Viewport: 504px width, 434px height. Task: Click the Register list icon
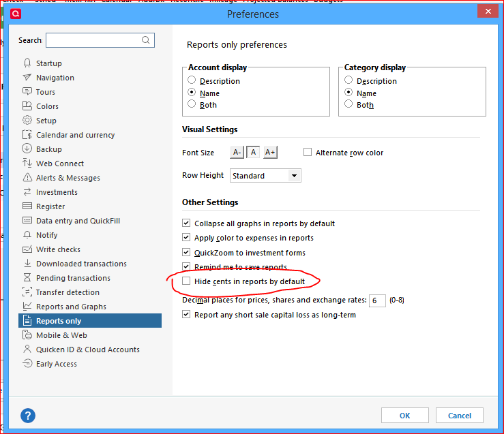coord(27,206)
